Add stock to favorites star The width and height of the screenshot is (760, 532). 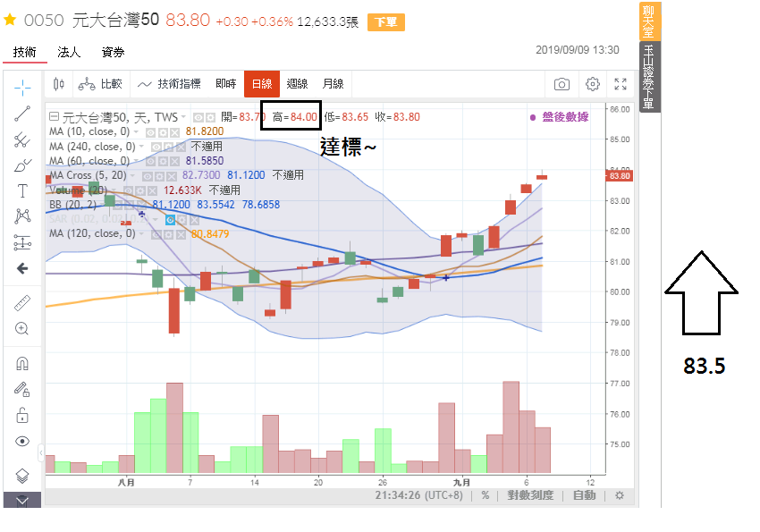pos(10,20)
